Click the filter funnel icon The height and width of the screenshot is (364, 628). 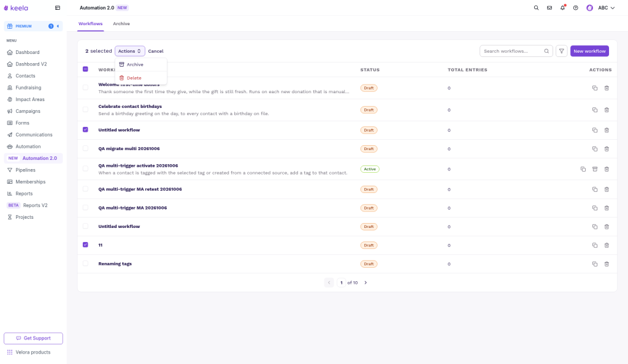[x=562, y=51]
